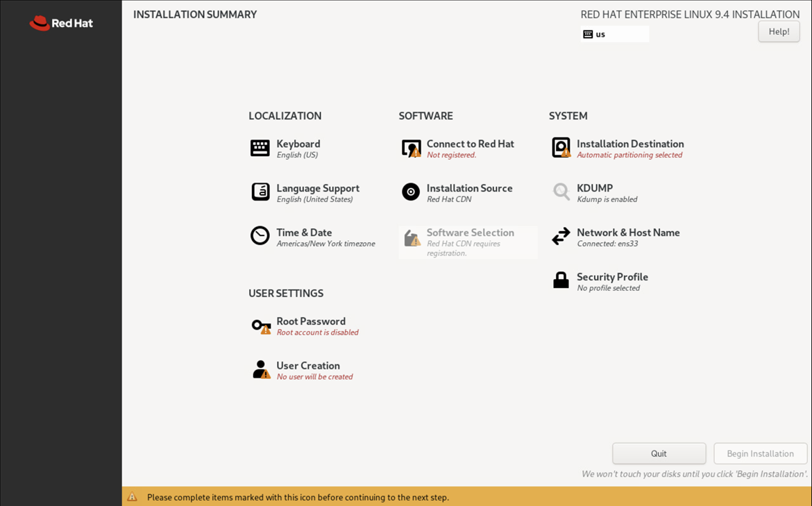
Task: Open KDUMP configuration
Action: (595, 189)
